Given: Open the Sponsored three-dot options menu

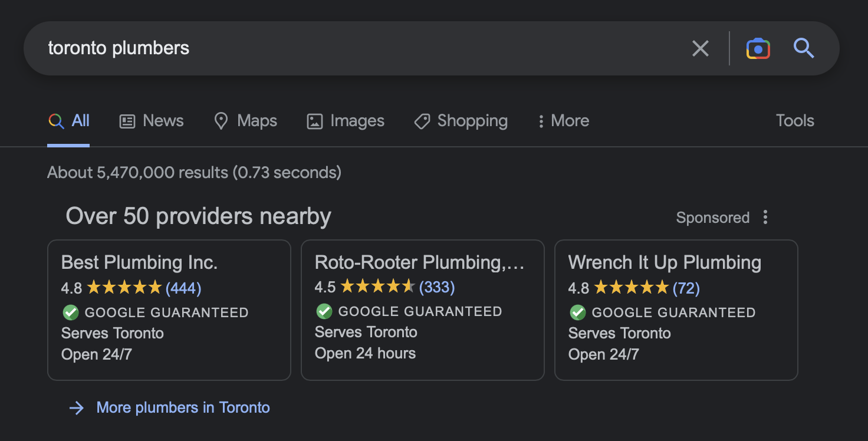Looking at the screenshot, I should click(765, 218).
